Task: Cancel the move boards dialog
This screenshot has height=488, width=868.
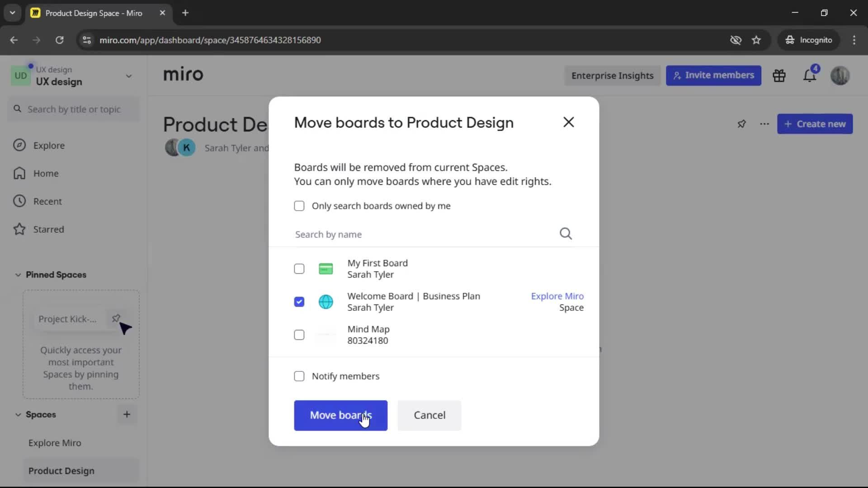Action: click(429, 415)
